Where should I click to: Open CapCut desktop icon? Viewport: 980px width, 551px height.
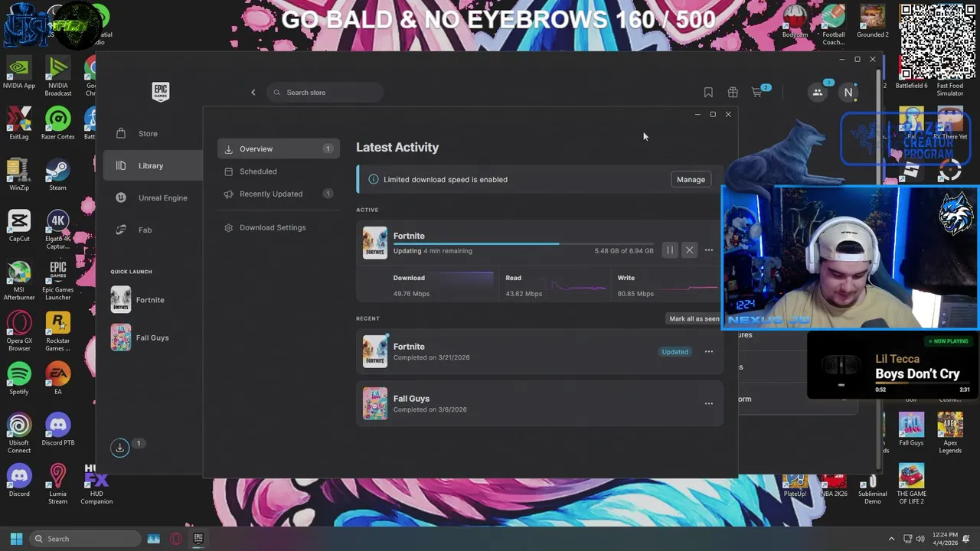coord(19,226)
